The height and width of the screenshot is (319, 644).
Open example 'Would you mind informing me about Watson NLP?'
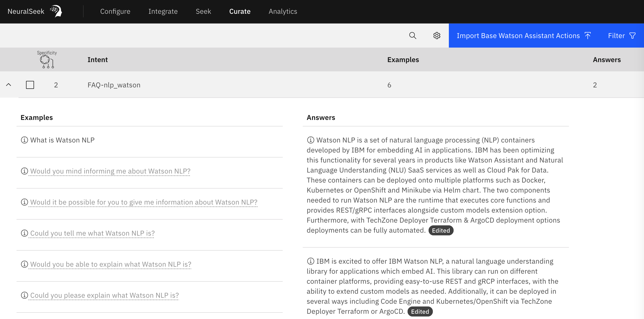pyautogui.click(x=110, y=171)
